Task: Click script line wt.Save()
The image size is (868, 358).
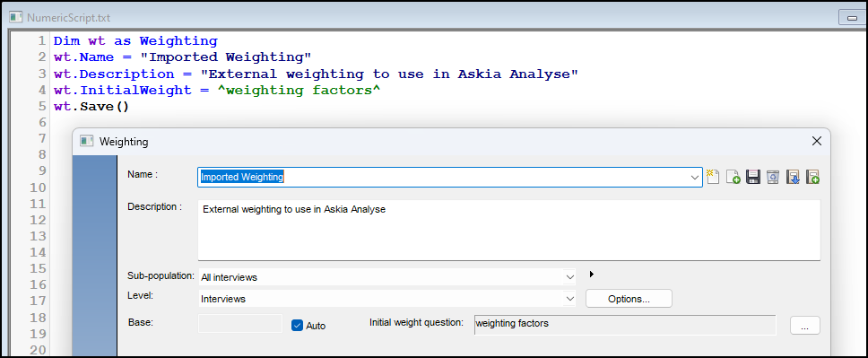Action: coord(91,107)
